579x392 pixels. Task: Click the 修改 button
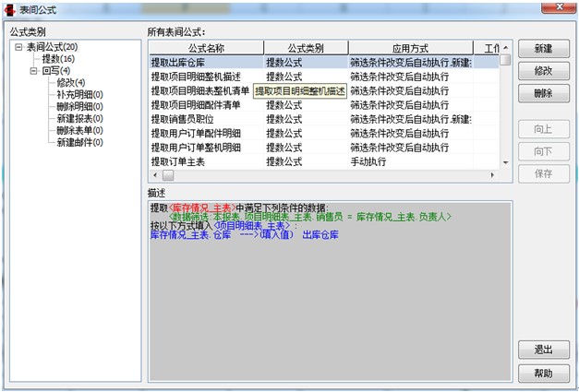543,71
